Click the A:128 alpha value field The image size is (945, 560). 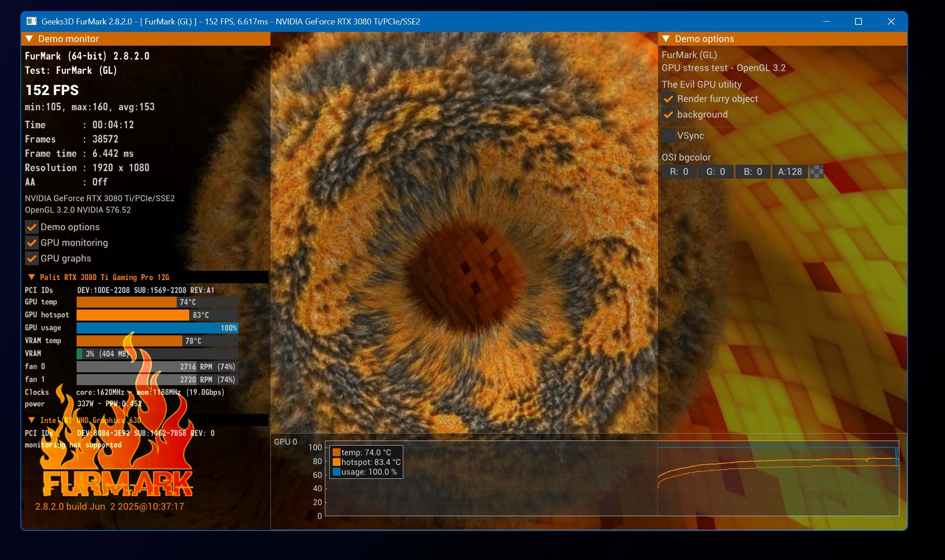pyautogui.click(x=790, y=172)
